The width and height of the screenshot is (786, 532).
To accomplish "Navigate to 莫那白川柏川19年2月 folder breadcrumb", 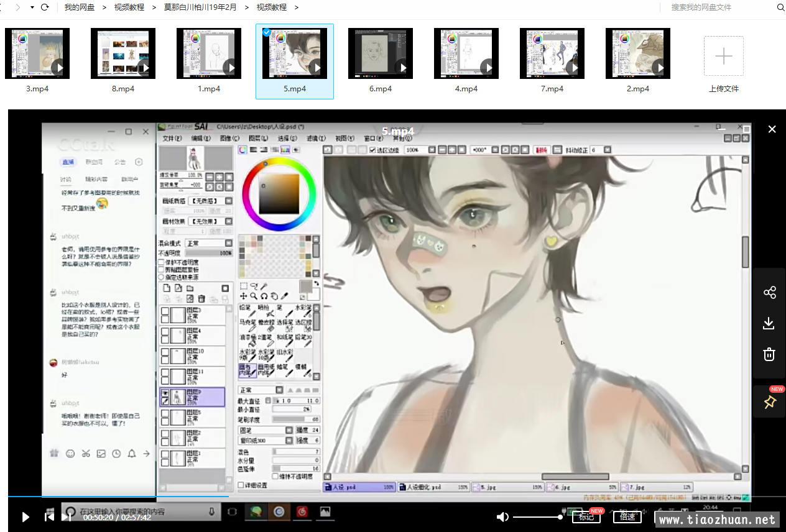I will [x=200, y=7].
